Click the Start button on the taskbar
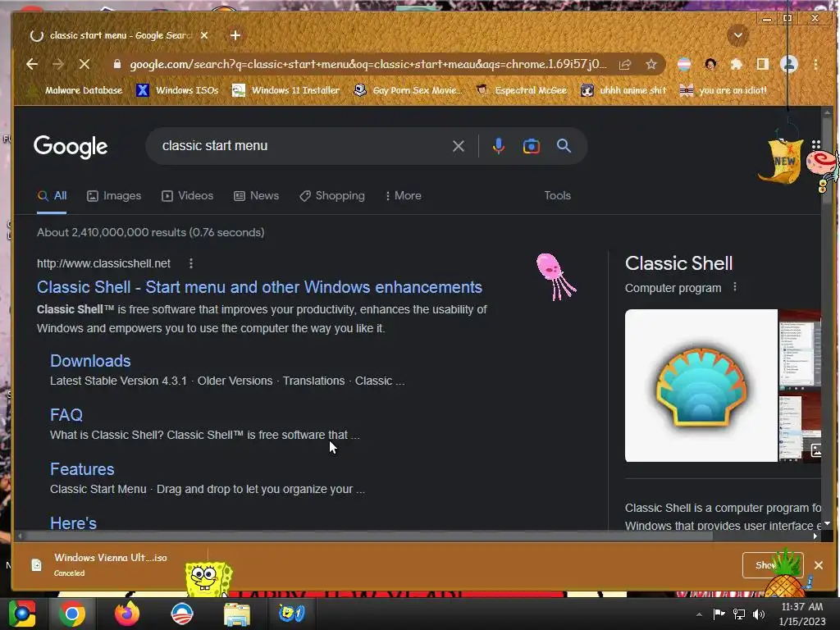The width and height of the screenshot is (840, 630). (22, 614)
